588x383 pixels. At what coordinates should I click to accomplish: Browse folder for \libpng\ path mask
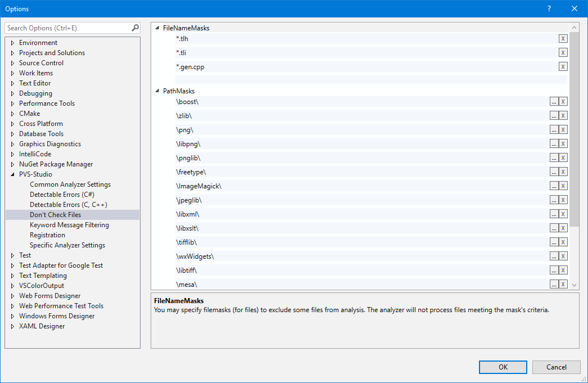(x=554, y=143)
